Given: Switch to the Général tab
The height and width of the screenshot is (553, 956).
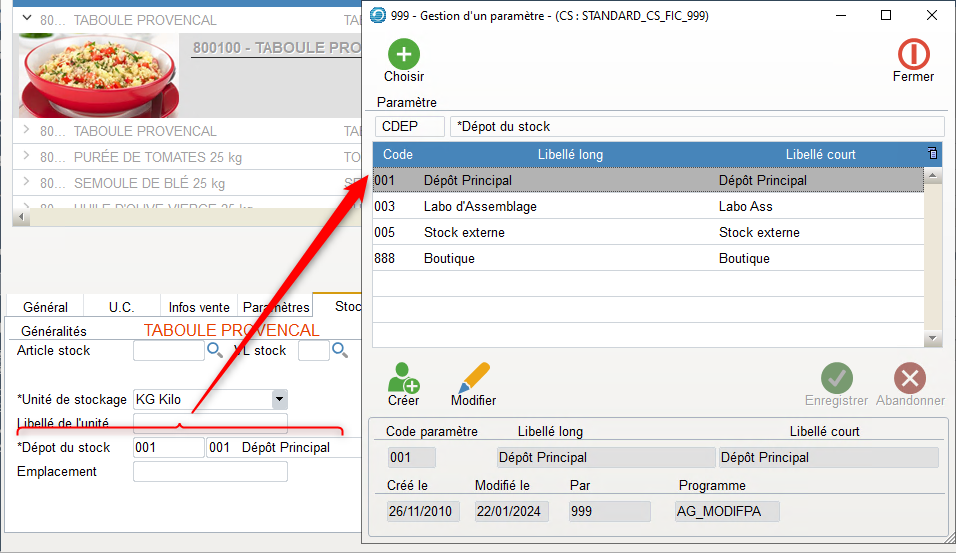Looking at the screenshot, I should coord(45,307).
